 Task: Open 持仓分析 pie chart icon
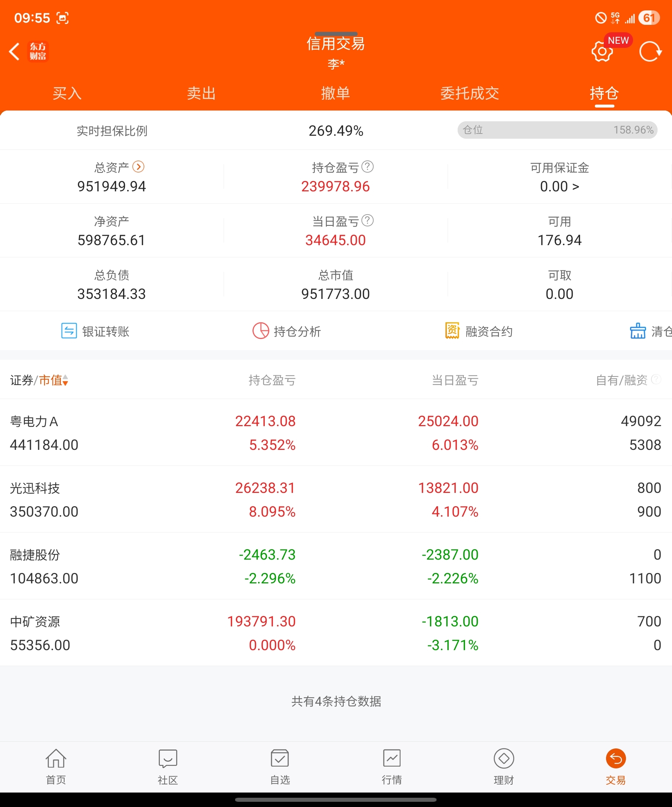260,331
